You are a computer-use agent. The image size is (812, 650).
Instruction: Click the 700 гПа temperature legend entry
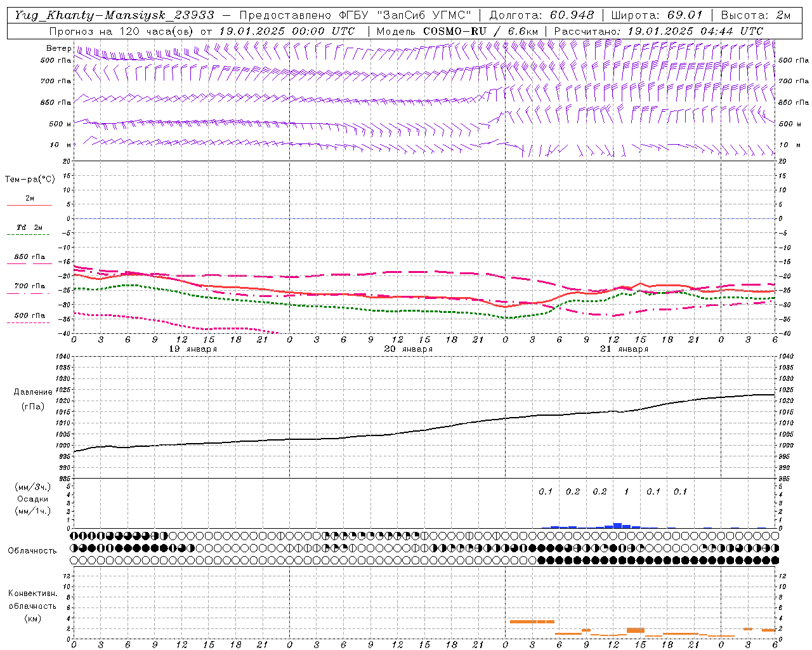[30, 286]
